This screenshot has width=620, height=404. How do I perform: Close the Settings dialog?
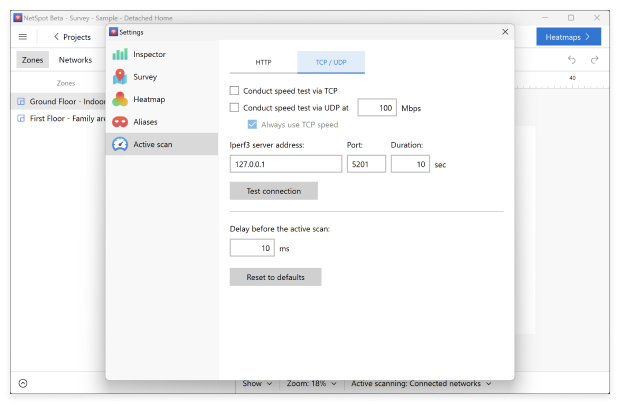[505, 32]
